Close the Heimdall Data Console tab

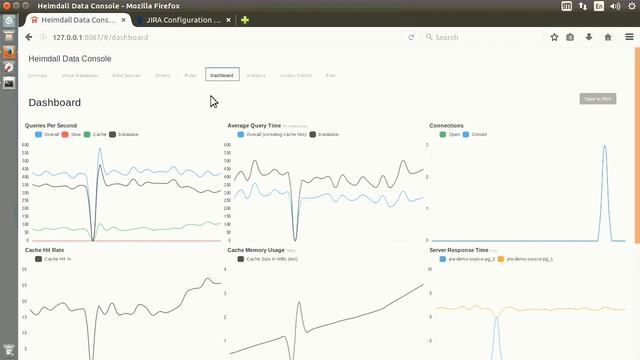pos(124,20)
